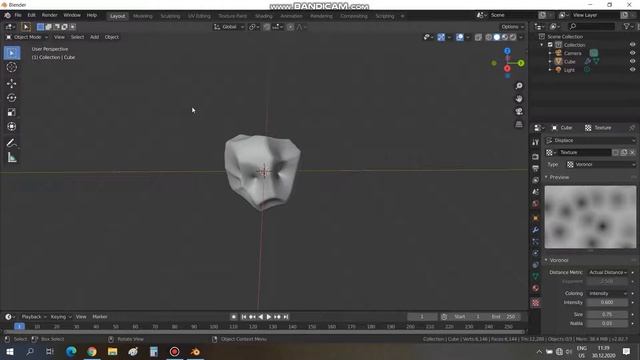
Task: Select the Annotate tool
Action: (x=12, y=143)
